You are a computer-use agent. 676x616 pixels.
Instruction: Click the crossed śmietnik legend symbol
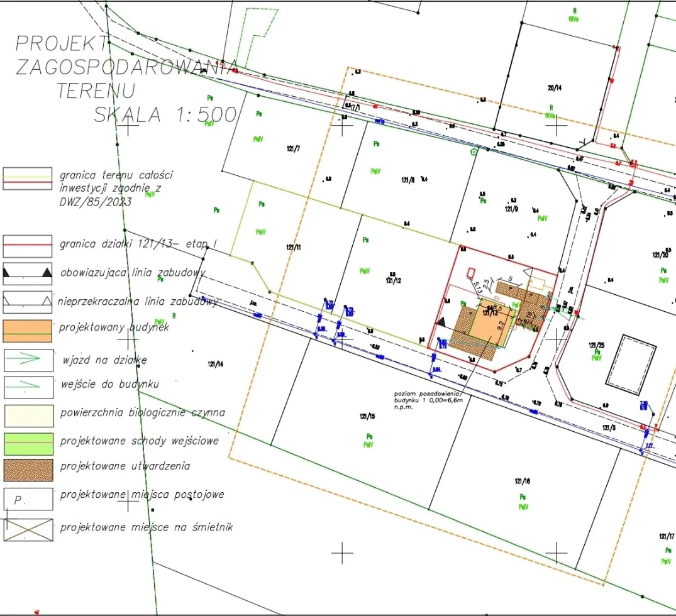click(x=28, y=529)
